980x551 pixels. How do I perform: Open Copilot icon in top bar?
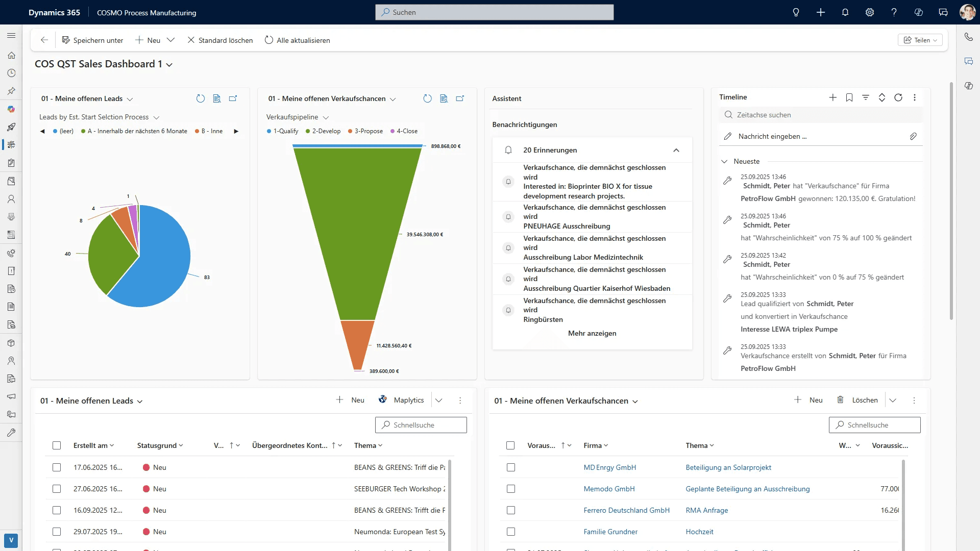(x=919, y=12)
